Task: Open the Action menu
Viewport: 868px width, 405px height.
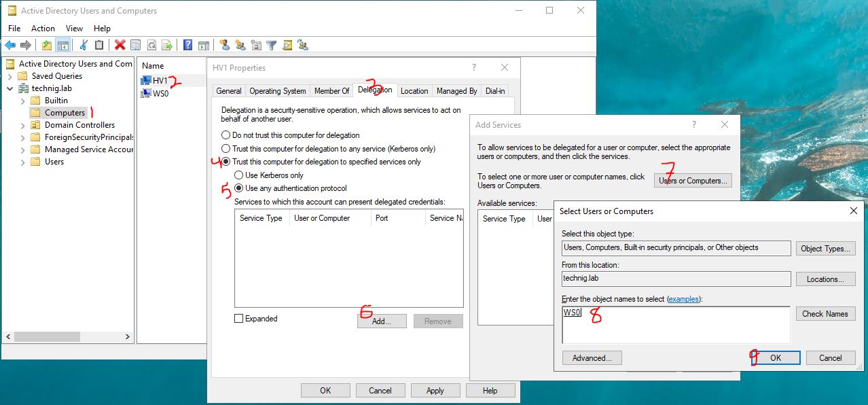Action: tap(43, 28)
